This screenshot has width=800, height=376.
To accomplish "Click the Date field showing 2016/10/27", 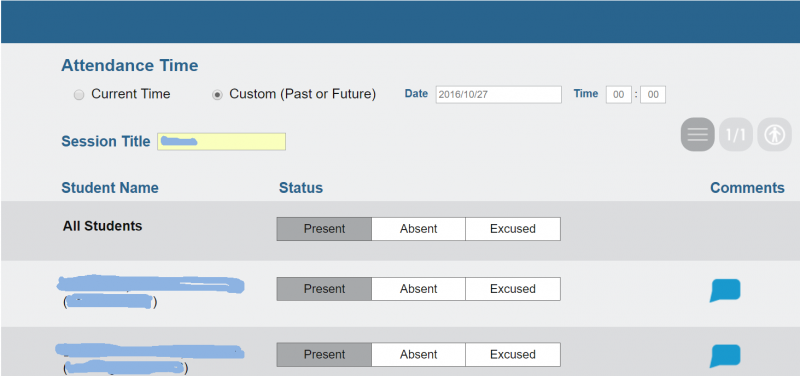I will tap(498, 95).
